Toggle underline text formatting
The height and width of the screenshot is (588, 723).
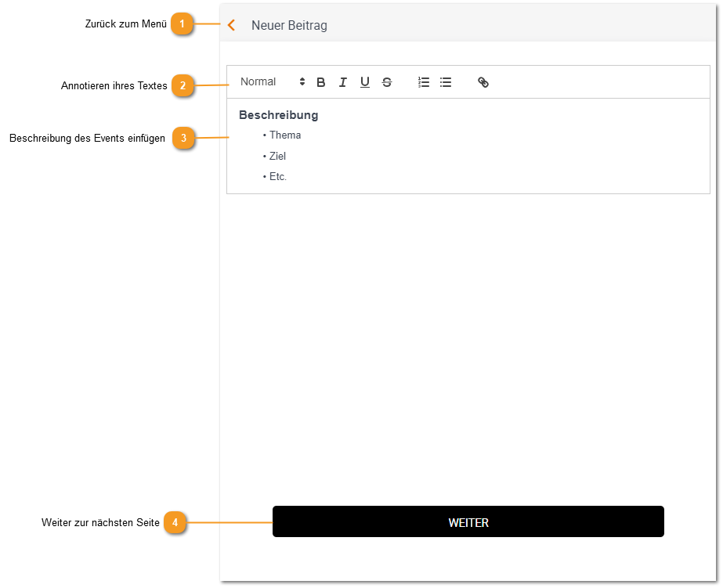click(365, 82)
